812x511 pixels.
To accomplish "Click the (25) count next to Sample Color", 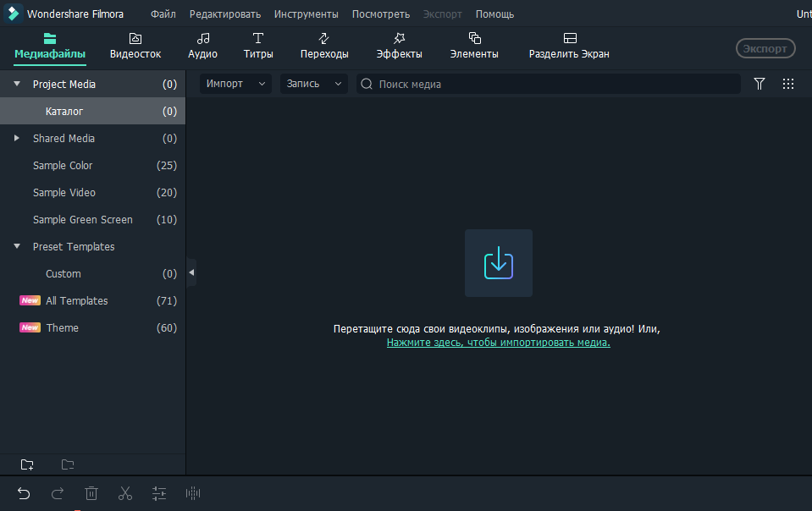I will tap(167, 166).
